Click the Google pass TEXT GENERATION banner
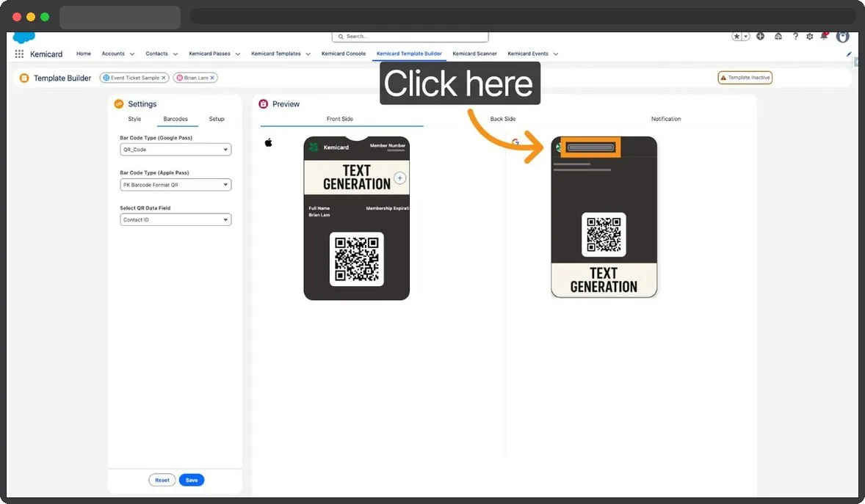The height and width of the screenshot is (504, 865). (x=604, y=280)
